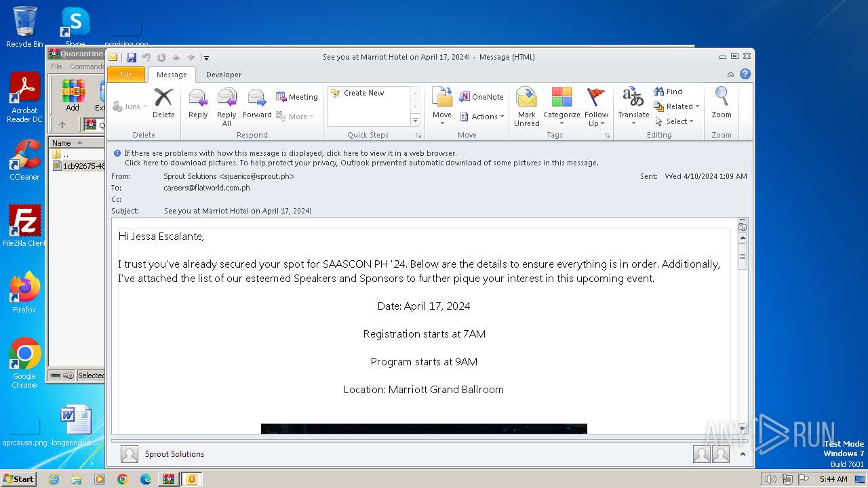Click the sender contact photo icon
The height and width of the screenshot is (488, 868).
pos(129,454)
